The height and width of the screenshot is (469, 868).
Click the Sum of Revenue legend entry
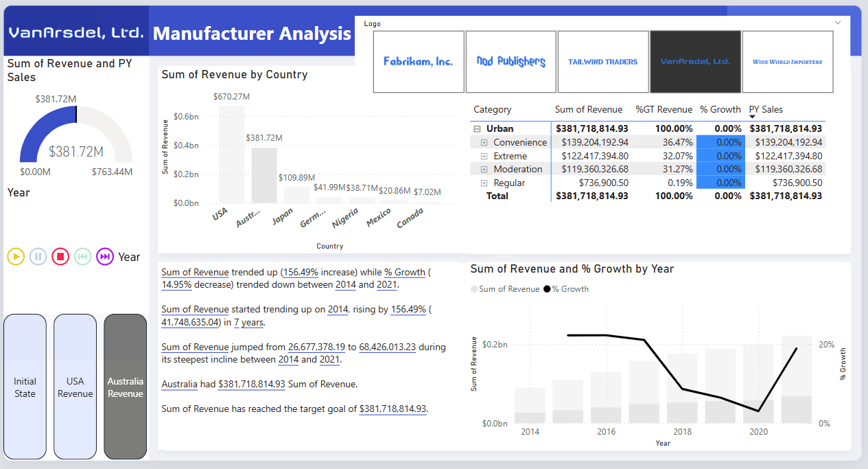(x=505, y=289)
